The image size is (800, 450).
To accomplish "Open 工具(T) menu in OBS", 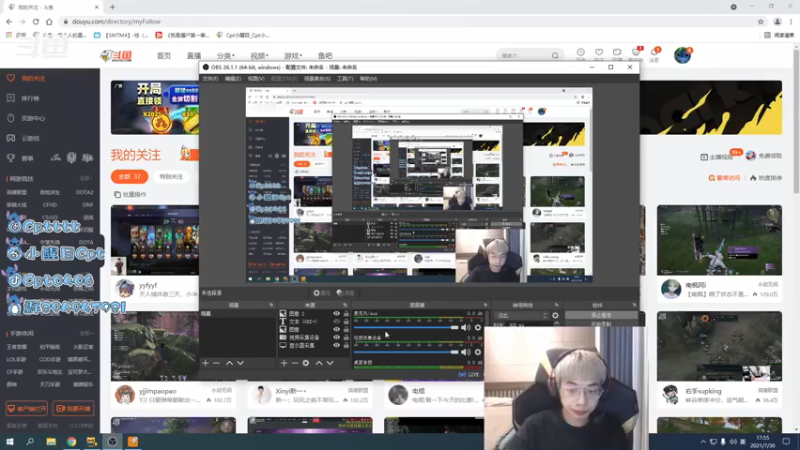I will pyautogui.click(x=345, y=79).
